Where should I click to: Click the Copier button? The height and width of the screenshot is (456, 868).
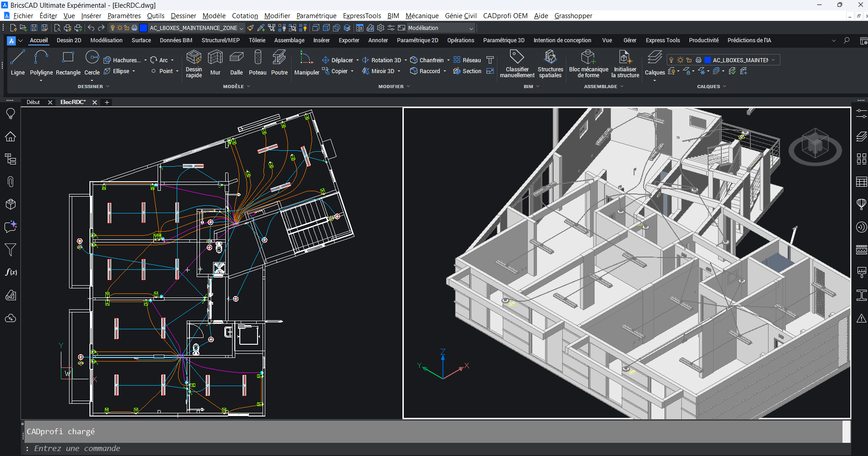point(335,71)
